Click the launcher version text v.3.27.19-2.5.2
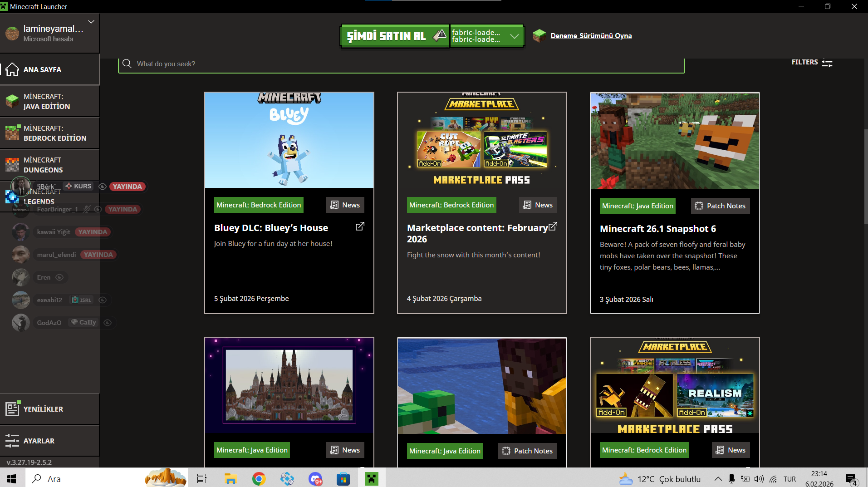 (x=29, y=462)
